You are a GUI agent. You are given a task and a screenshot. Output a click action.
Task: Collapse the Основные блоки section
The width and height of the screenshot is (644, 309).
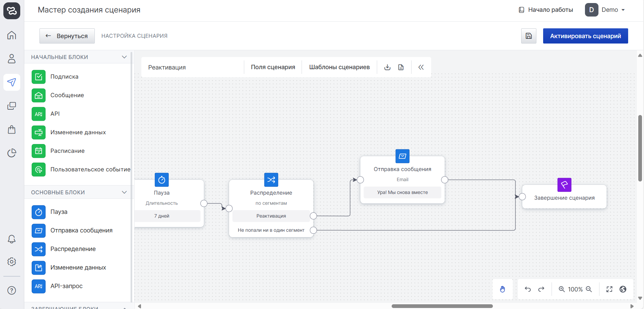click(x=124, y=192)
